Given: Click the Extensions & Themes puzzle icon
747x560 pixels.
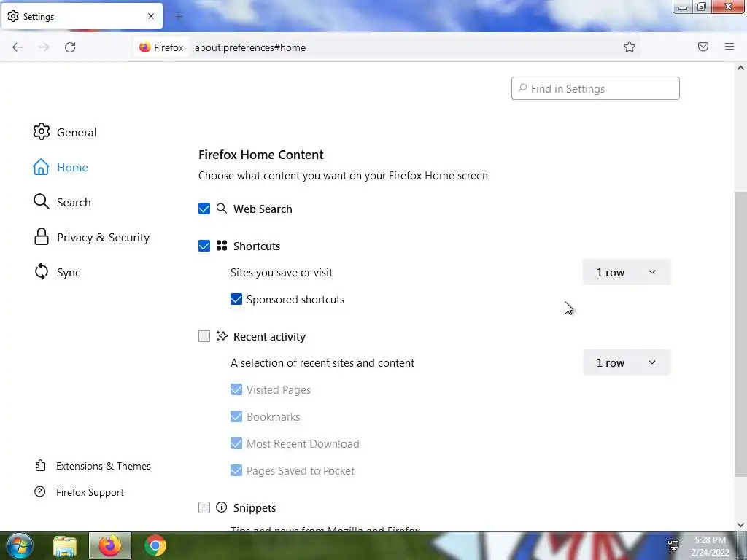Looking at the screenshot, I should [x=41, y=466].
